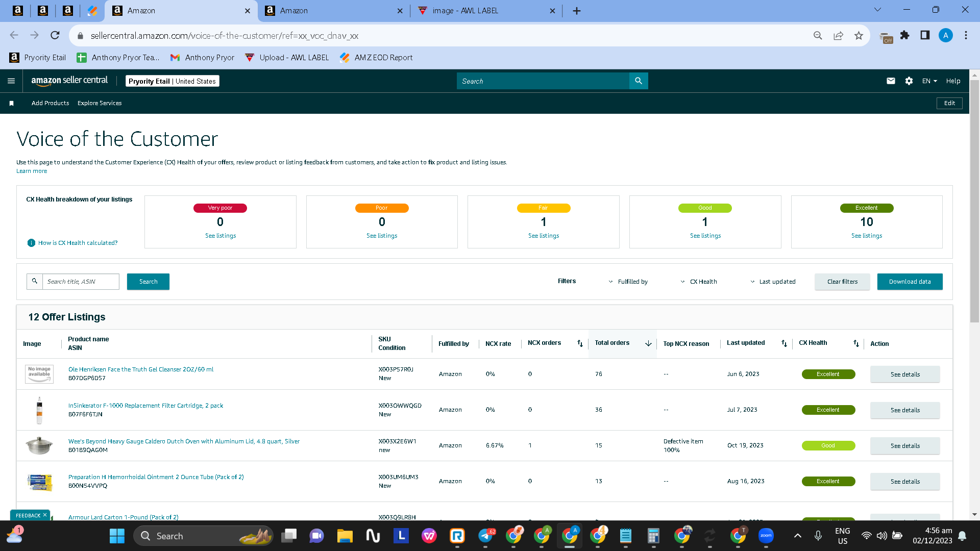Open the notifications bell in the system tray
The height and width of the screenshot is (551, 980).
(x=962, y=536)
